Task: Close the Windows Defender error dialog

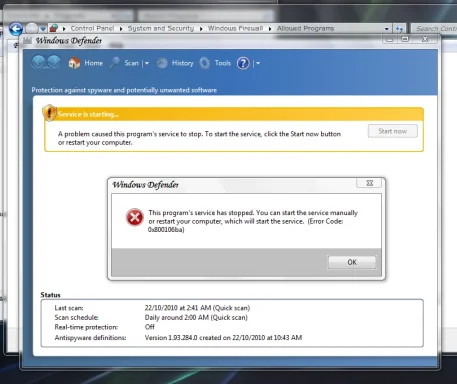Action: click(x=369, y=183)
